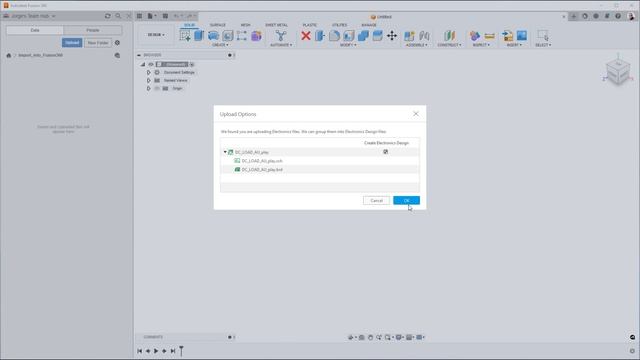The height and width of the screenshot is (360, 640).
Task: Click the Automate tool icon
Action: tap(281, 36)
